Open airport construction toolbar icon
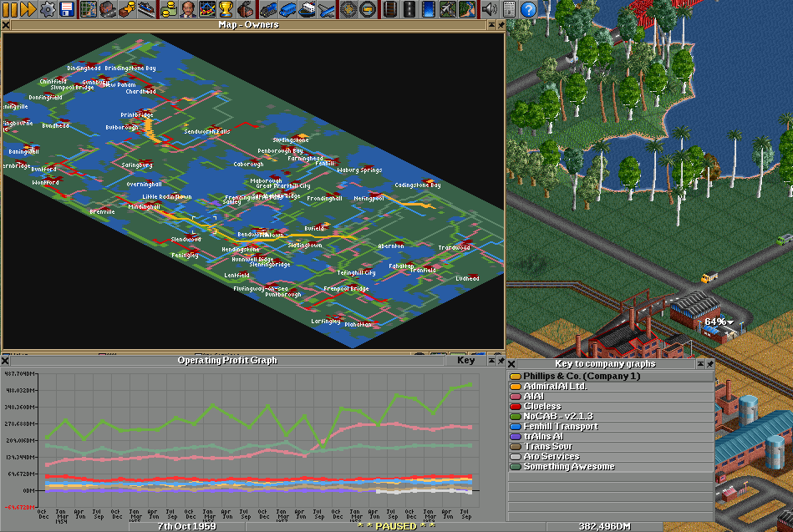This screenshot has width=793, height=532. pyautogui.click(x=447, y=9)
